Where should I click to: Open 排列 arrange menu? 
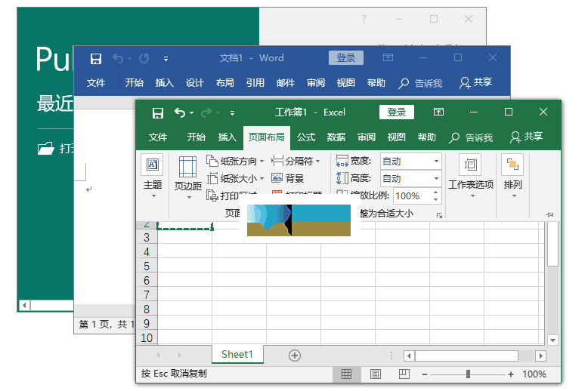512,176
